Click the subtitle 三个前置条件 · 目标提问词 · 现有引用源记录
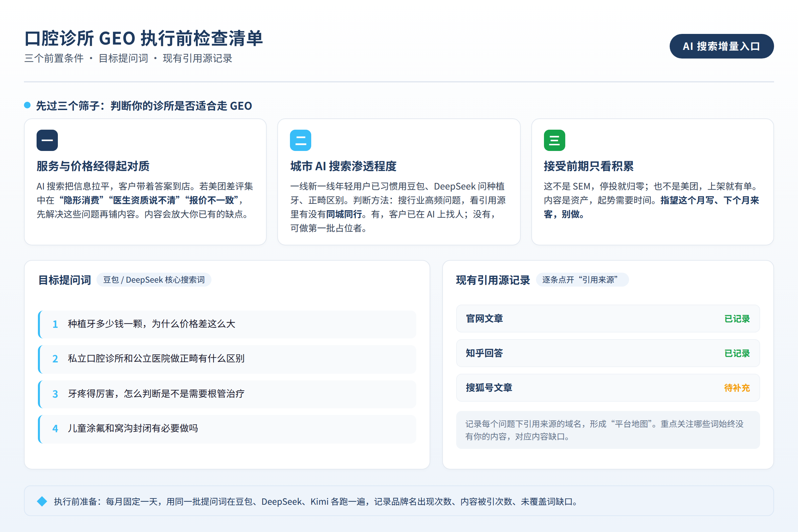The width and height of the screenshot is (798, 532). coord(128,59)
